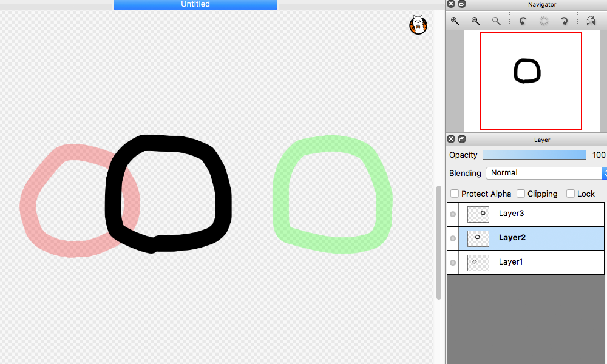The width and height of the screenshot is (607, 364).
Task: Toggle visibility of Layer3
Action: coord(453,214)
